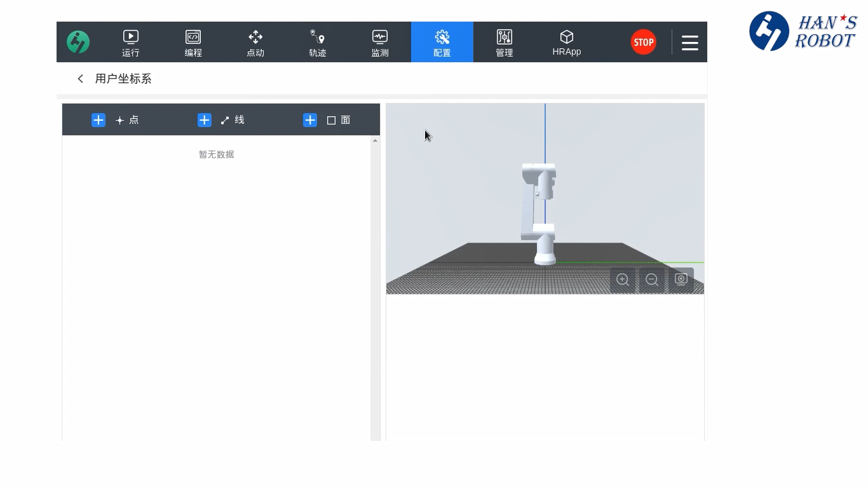Open the 编程 (Programming) tab
868x488 pixels.
pos(193,42)
